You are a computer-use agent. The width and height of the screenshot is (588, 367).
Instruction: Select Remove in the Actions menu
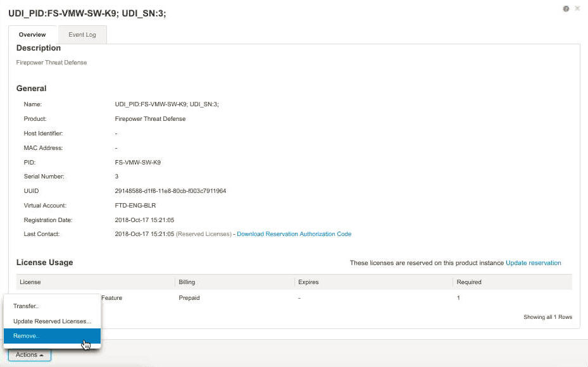click(x=52, y=336)
